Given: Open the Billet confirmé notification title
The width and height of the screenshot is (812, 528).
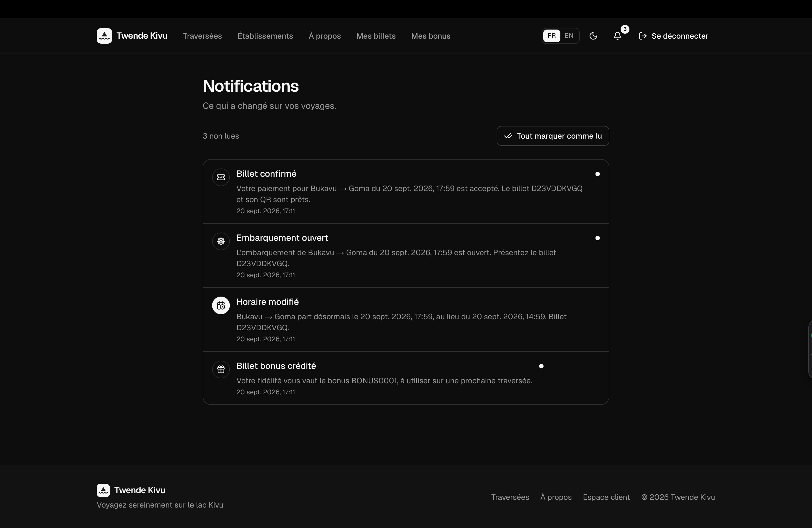Looking at the screenshot, I should (x=267, y=174).
